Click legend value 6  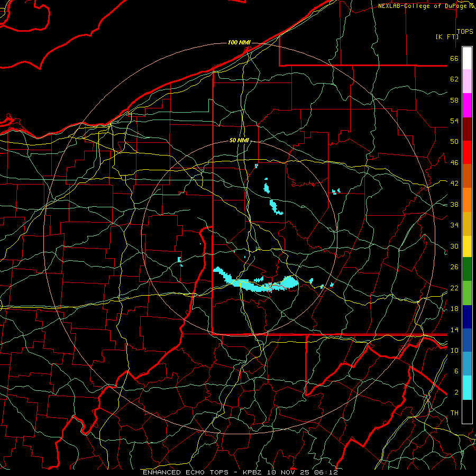(456, 371)
